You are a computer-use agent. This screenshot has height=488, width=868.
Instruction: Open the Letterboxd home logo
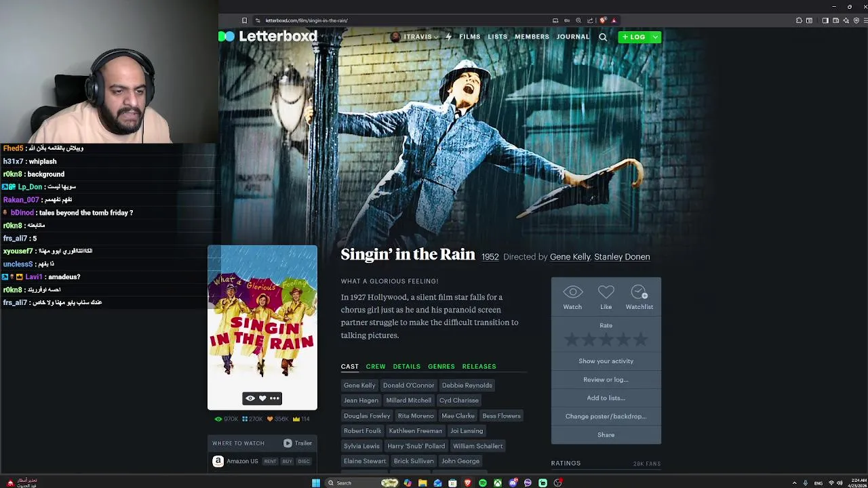click(x=269, y=37)
